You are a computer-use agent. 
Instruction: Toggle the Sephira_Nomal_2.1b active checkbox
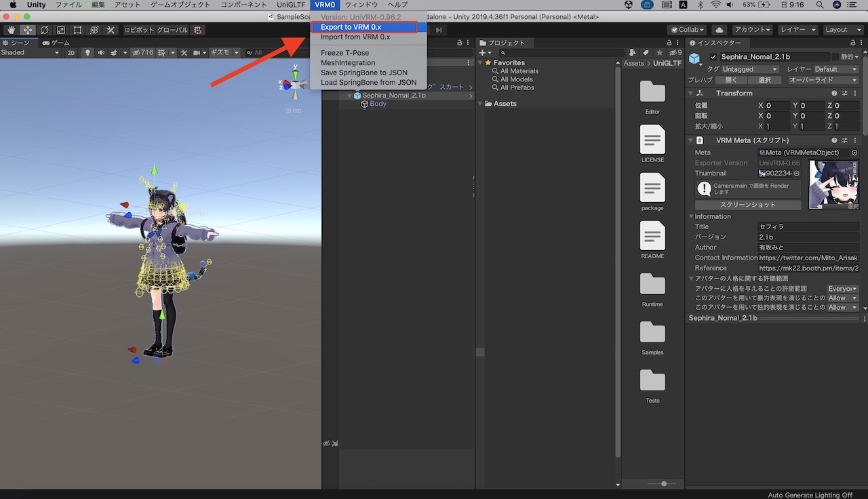713,57
